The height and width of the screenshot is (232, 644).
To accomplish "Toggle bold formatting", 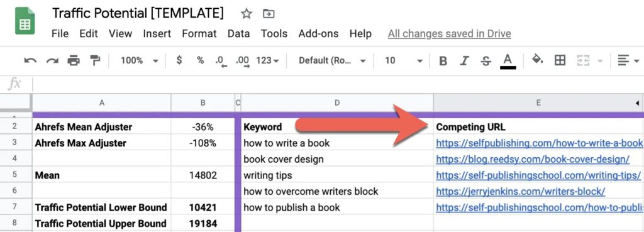I will 443,61.
